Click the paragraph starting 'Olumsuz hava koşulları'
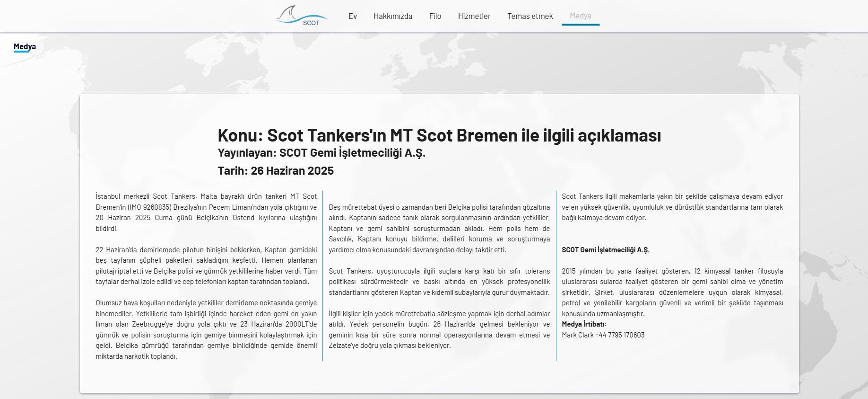 [206, 329]
